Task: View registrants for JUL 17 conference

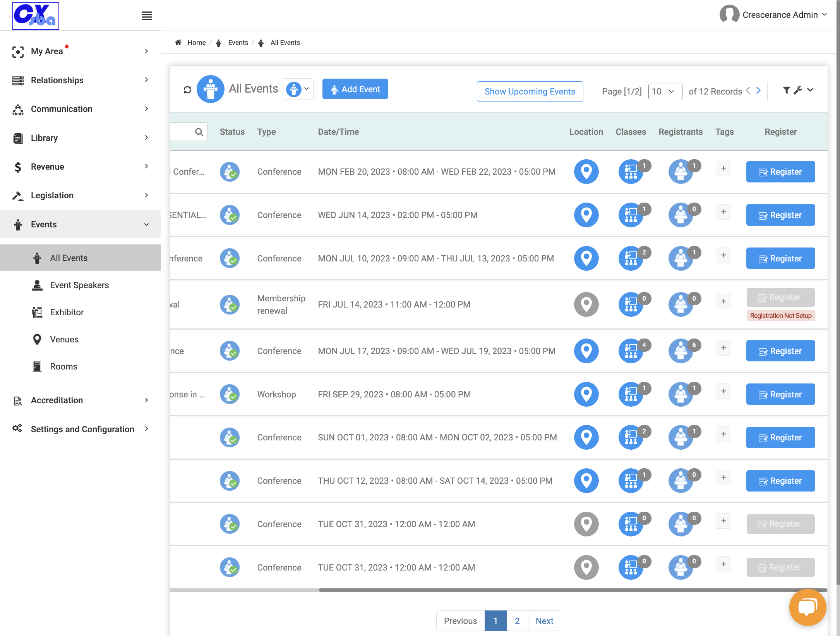Action: tap(681, 351)
